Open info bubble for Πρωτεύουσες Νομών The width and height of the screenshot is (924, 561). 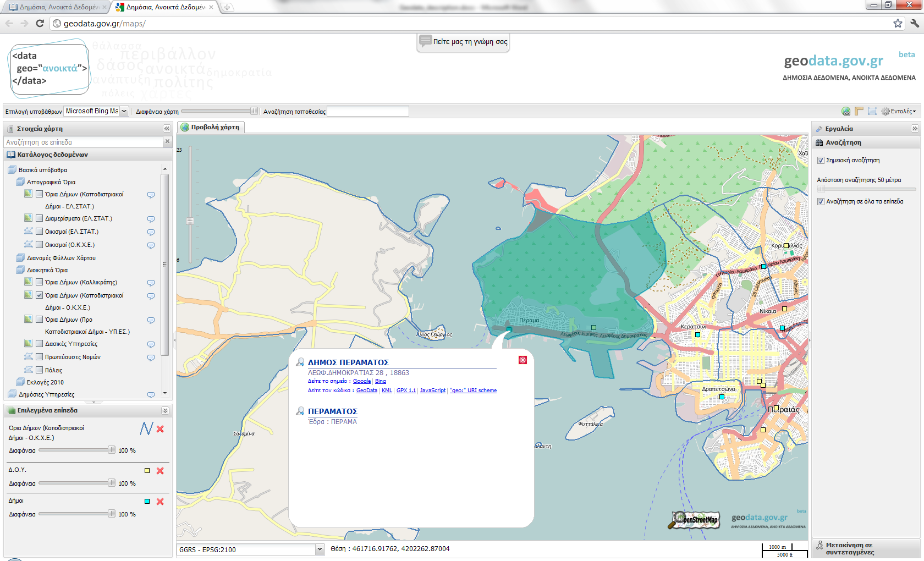pos(151,358)
